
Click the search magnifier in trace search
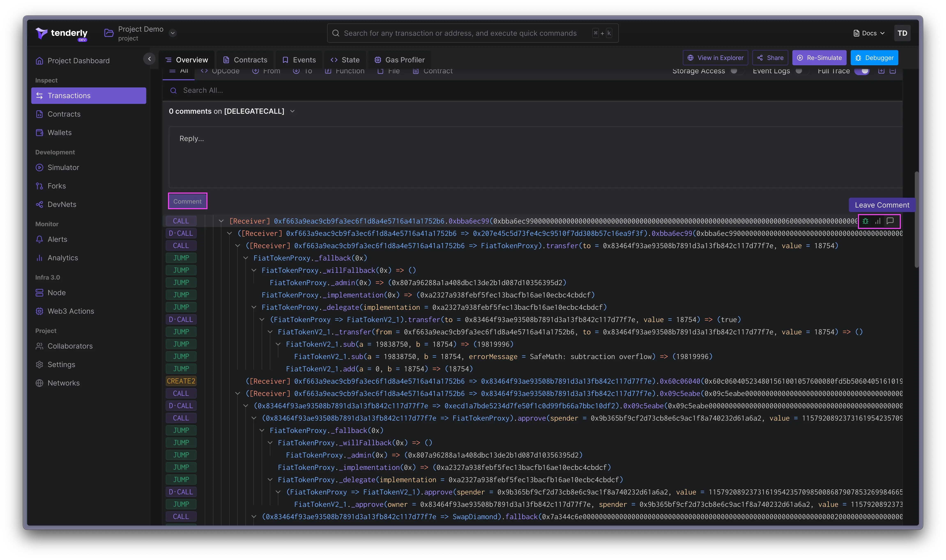click(x=173, y=91)
